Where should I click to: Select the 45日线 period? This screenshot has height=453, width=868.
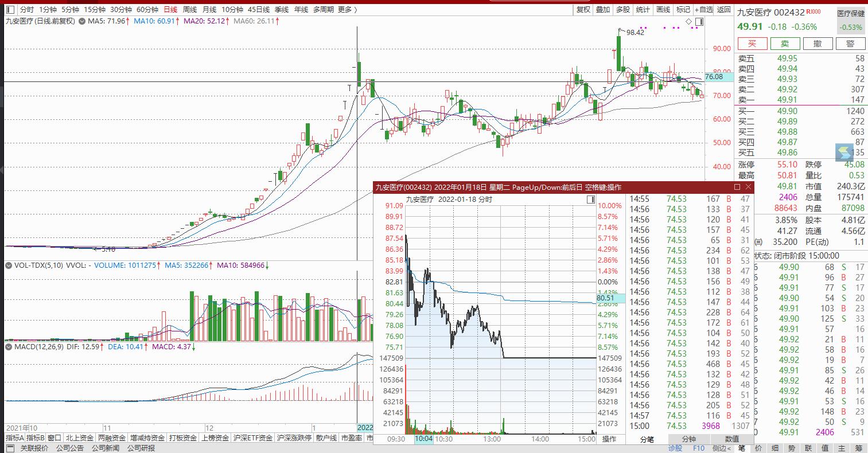point(259,10)
